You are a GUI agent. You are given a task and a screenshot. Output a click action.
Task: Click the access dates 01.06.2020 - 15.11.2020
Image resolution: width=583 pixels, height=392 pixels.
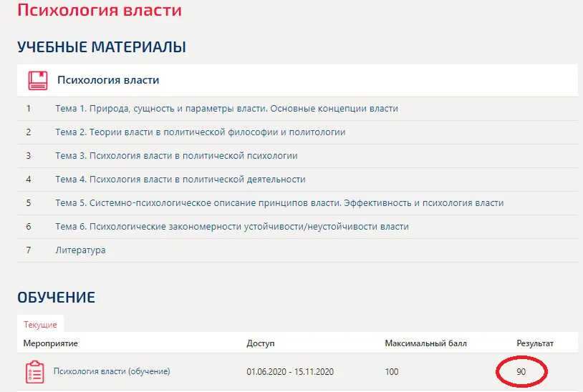(290, 371)
